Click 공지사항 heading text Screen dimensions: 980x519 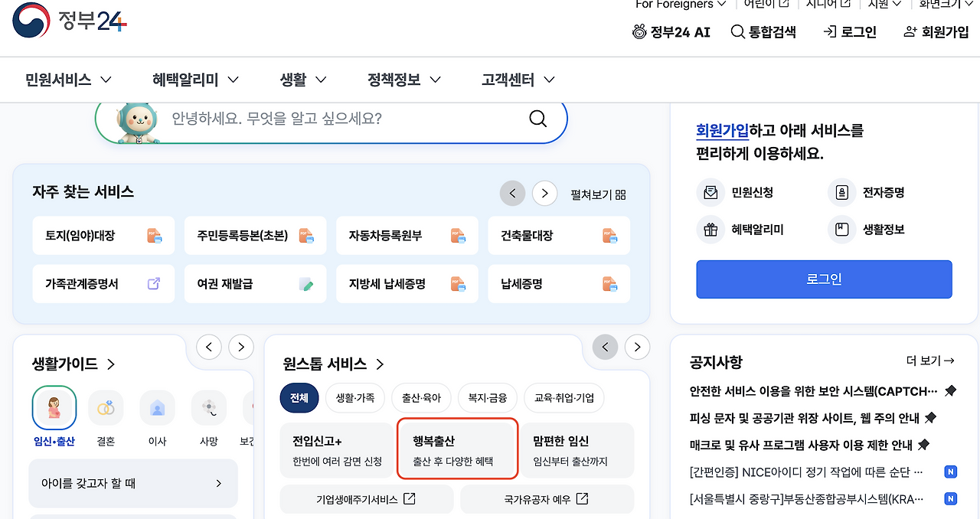(716, 362)
